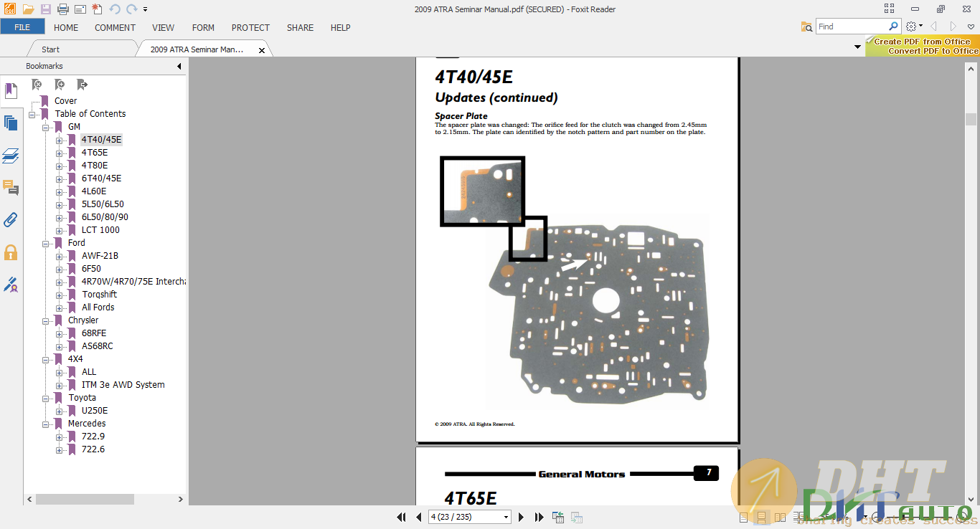The height and width of the screenshot is (529, 980).
Task: Click the Create PDF from Office banner
Action: point(923,47)
